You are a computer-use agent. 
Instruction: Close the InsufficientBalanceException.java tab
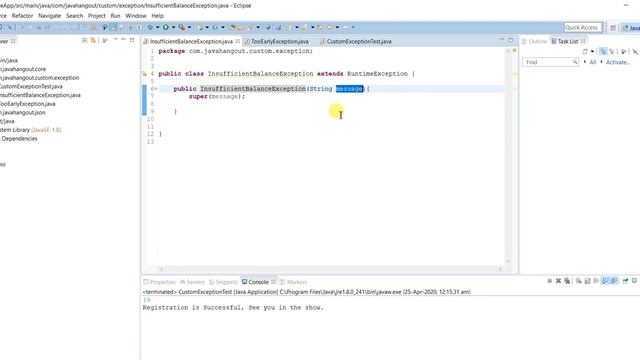[238, 41]
